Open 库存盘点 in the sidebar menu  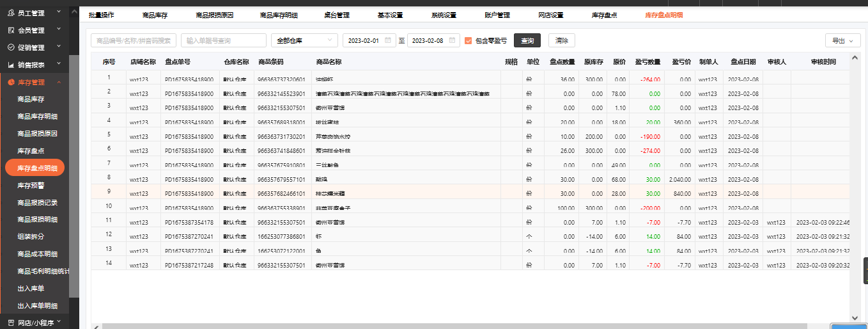(31, 151)
